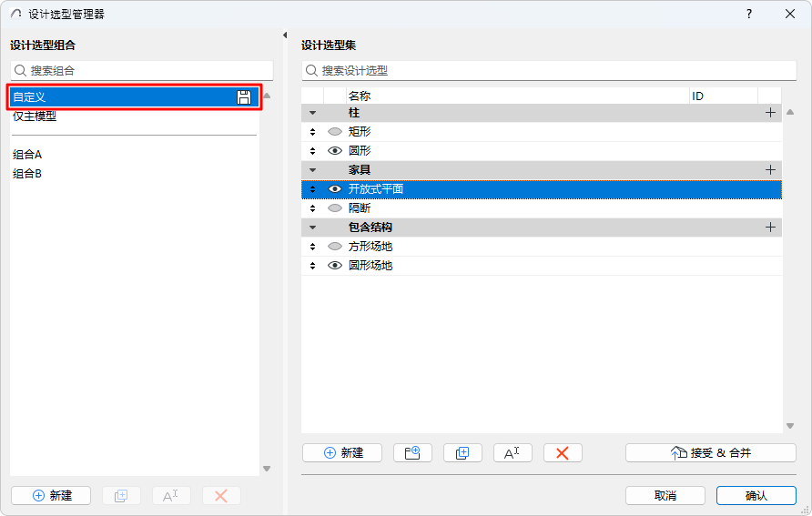
Task: Select 组合A in the combinations list
Action: 134,154
